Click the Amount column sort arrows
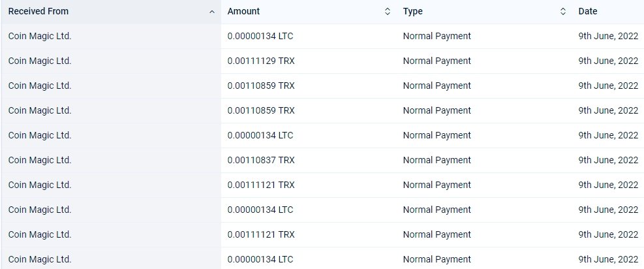The image size is (644, 269). click(388, 12)
